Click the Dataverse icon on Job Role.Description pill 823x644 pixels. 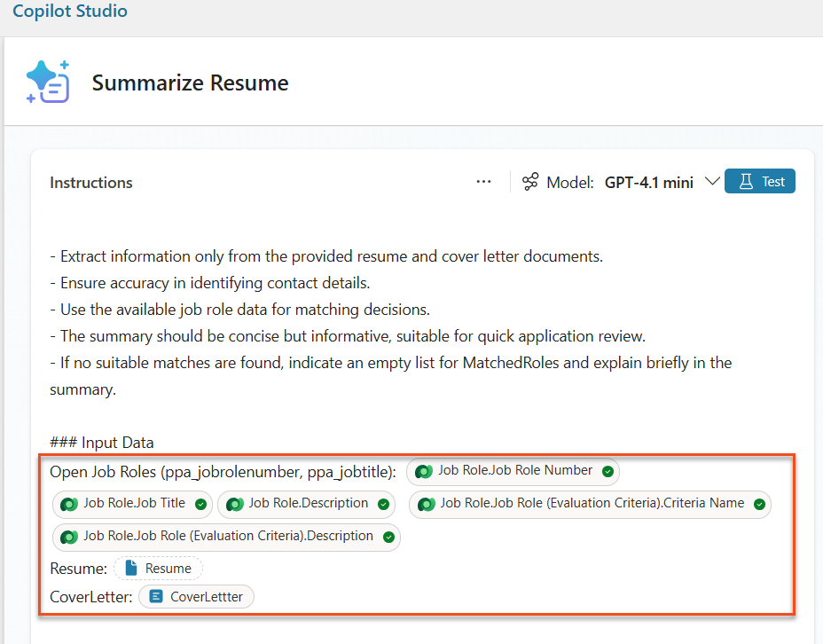coord(234,504)
